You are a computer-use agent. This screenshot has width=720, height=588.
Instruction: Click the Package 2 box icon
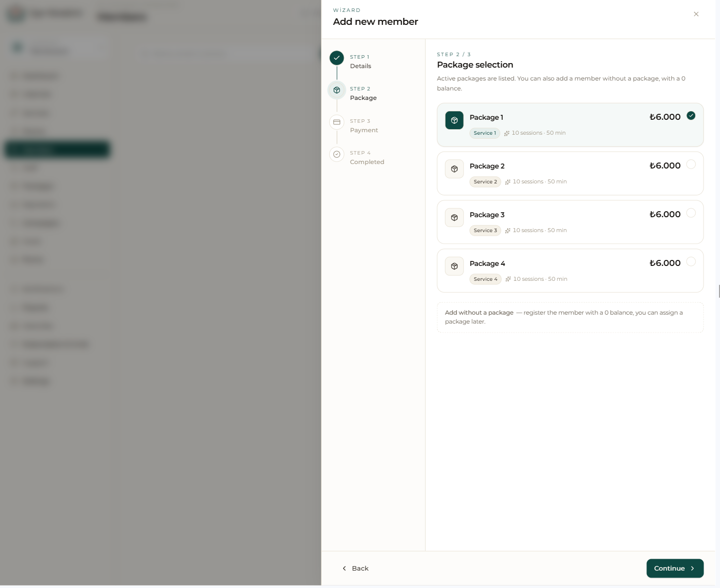point(454,169)
